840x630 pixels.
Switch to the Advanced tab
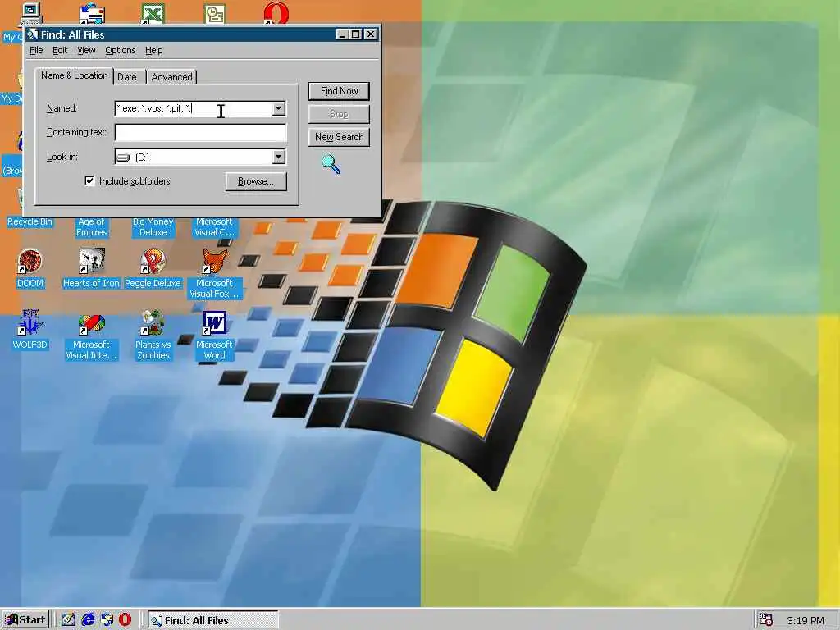pos(171,77)
